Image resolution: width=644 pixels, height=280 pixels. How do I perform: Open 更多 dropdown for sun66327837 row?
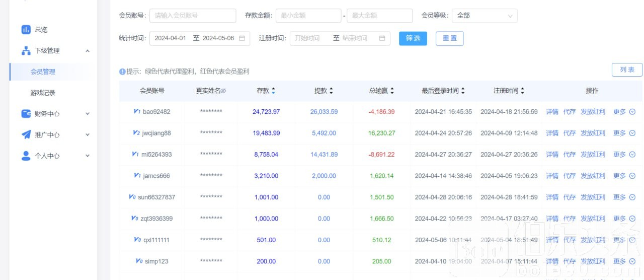pyautogui.click(x=624, y=197)
